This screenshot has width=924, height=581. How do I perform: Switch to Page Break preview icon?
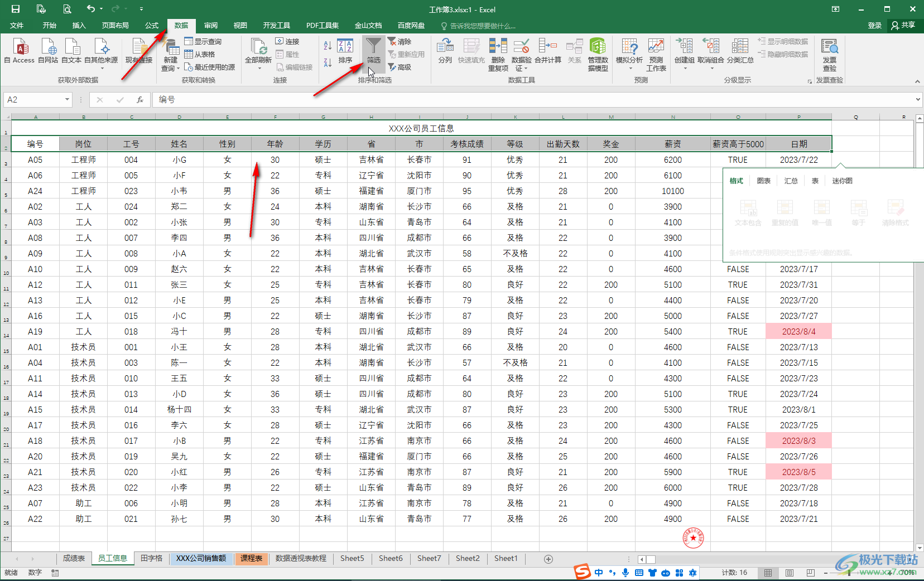(x=811, y=573)
